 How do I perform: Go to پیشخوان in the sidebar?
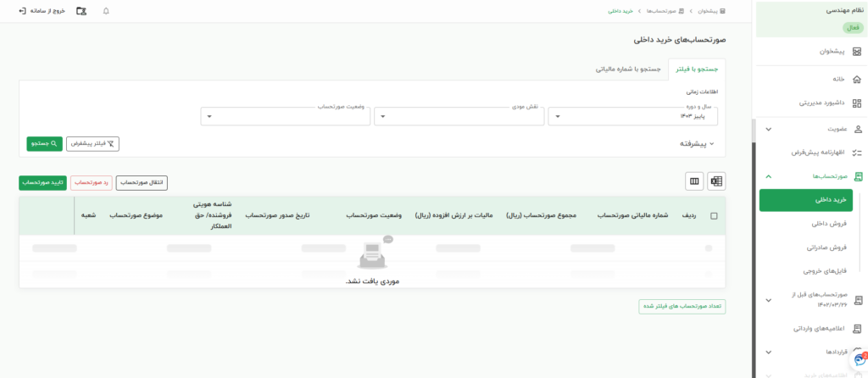[x=840, y=52]
